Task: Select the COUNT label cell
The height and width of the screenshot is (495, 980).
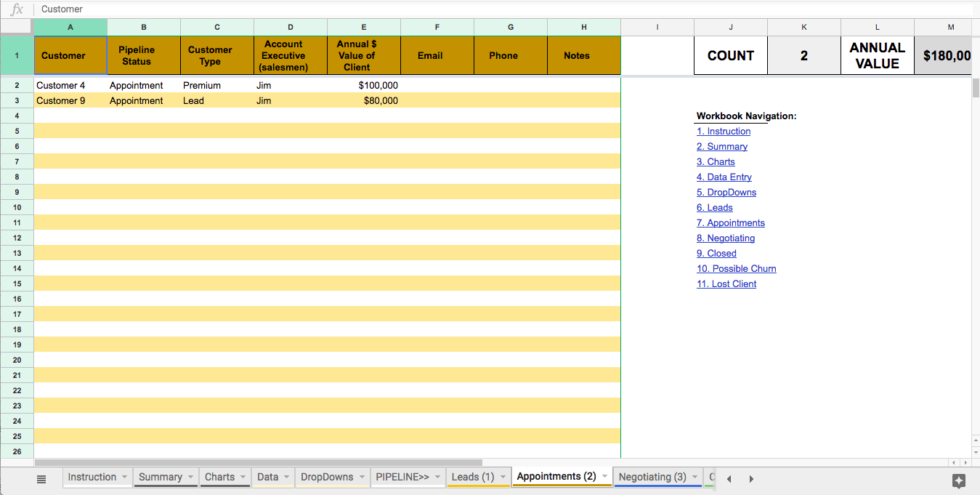Action: coord(731,55)
